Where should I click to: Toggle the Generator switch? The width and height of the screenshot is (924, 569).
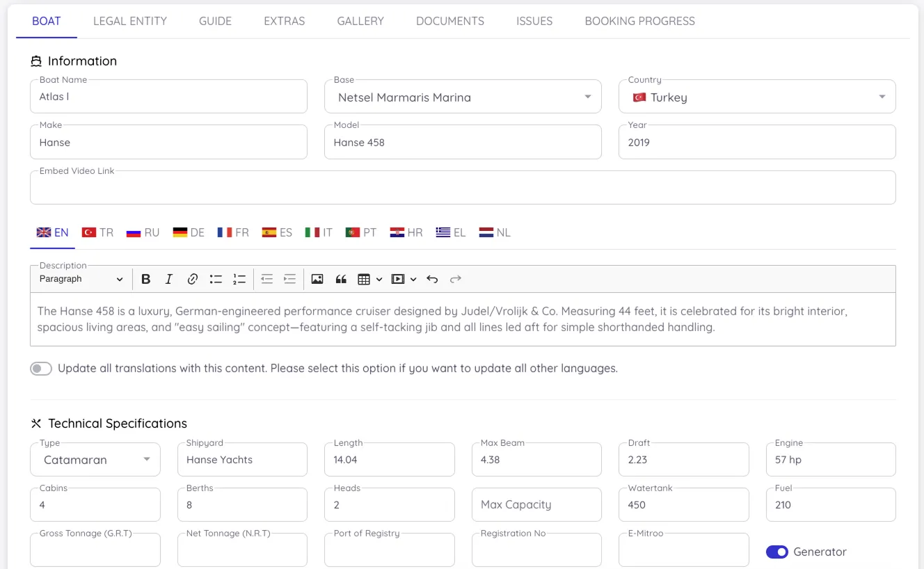(x=777, y=552)
